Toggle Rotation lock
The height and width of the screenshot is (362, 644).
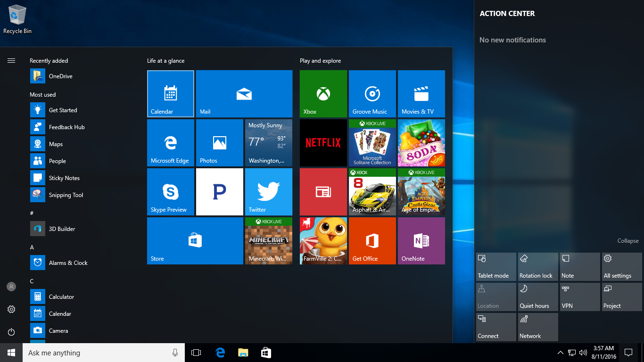(537, 266)
